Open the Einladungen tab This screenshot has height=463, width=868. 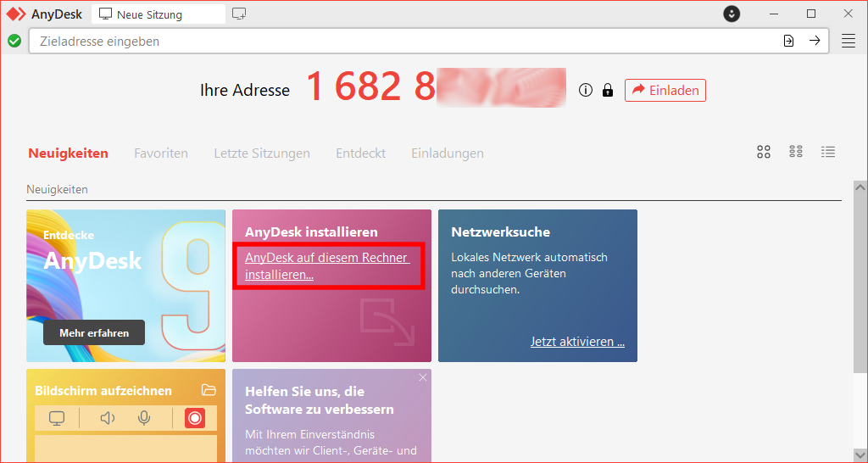[448, 153]
